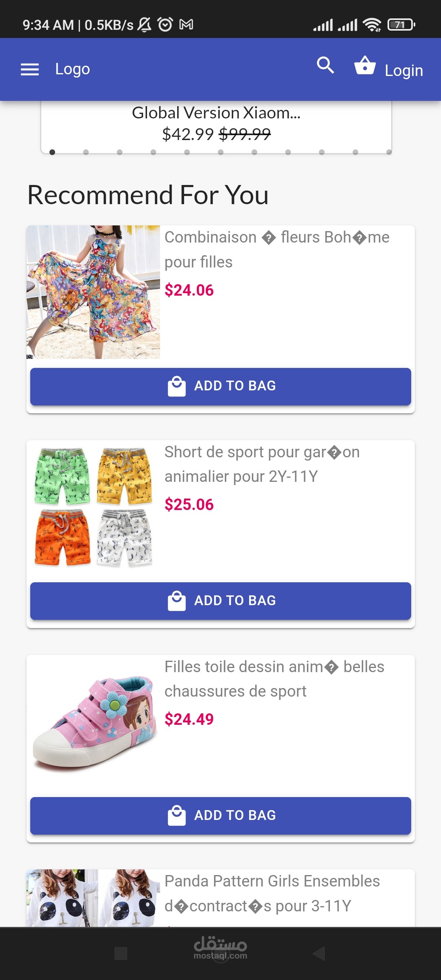Screen dimensions: 441x980
Task: Open the Panda Pattern product image
Action: pos(93,898)
